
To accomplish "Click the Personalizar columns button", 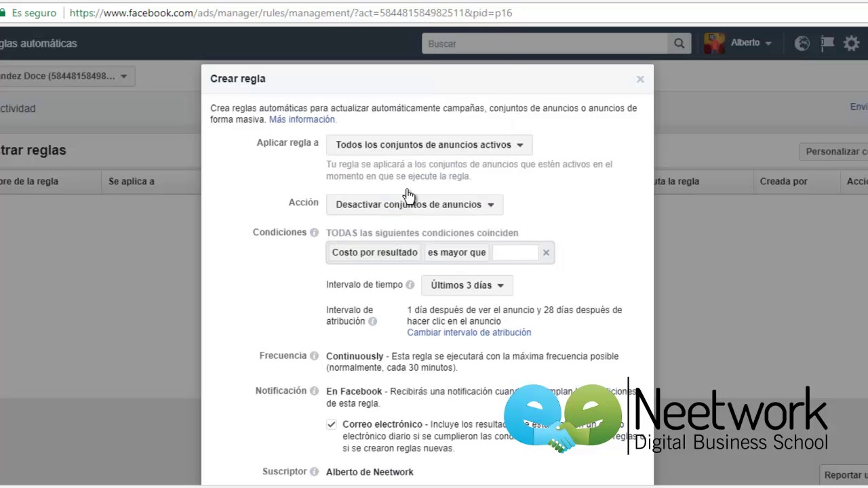I will pyautogui.click(x=833, y=152).
